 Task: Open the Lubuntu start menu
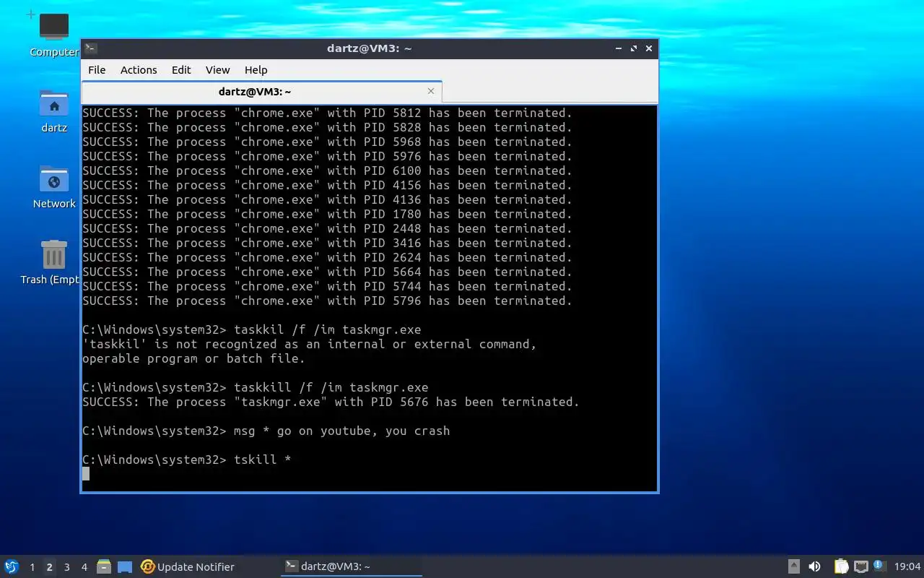(x=12, y=566)
